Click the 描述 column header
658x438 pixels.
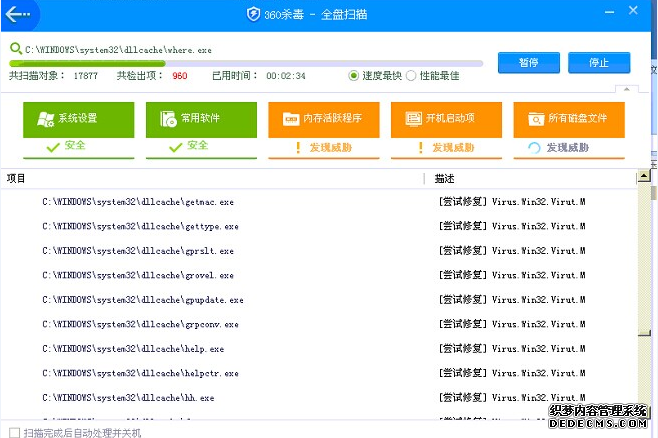(444, 179)
